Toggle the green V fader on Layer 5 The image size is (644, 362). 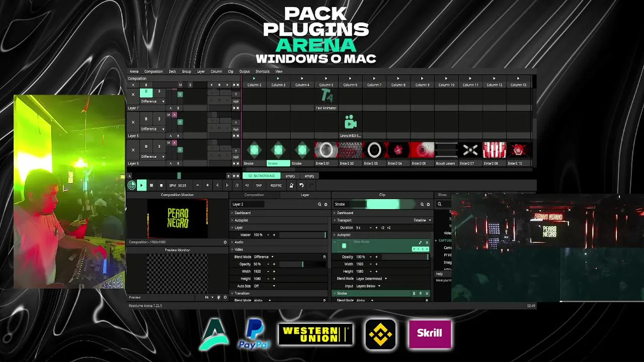coord(180,150)
